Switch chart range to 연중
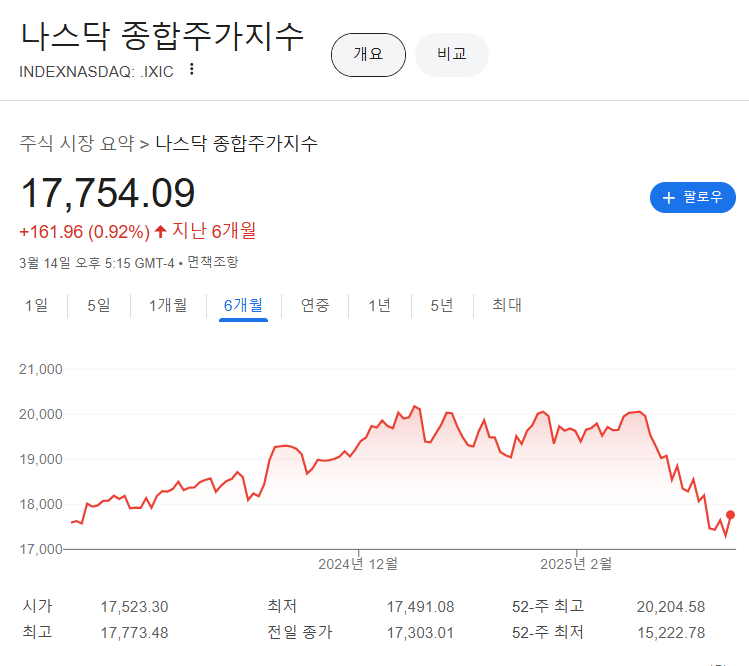This screenshot has width=749, height=666. click(315, 305)
